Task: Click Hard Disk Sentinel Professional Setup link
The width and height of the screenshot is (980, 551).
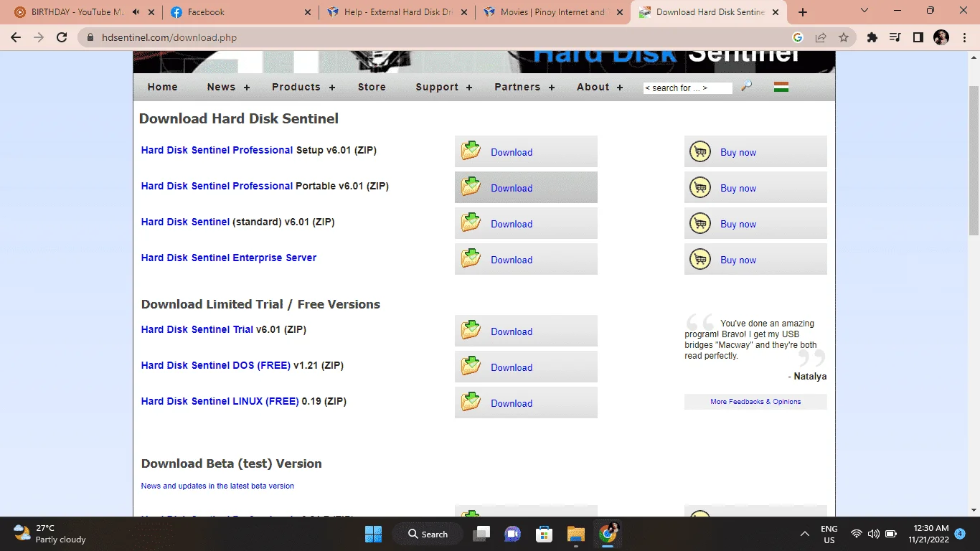Action: [217, 150]
